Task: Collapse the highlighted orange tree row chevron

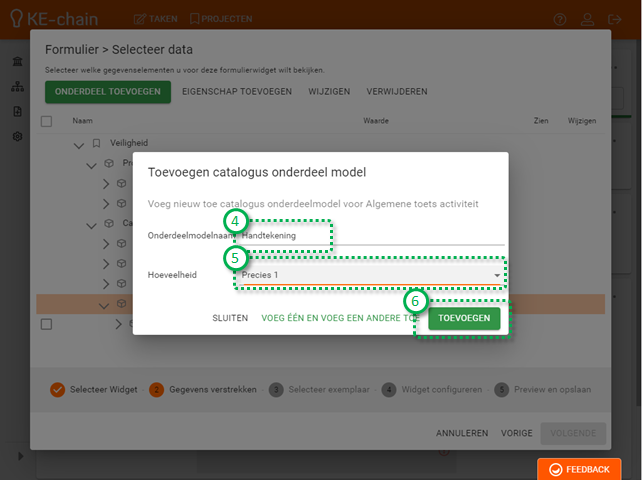Action: coord(105,304)
